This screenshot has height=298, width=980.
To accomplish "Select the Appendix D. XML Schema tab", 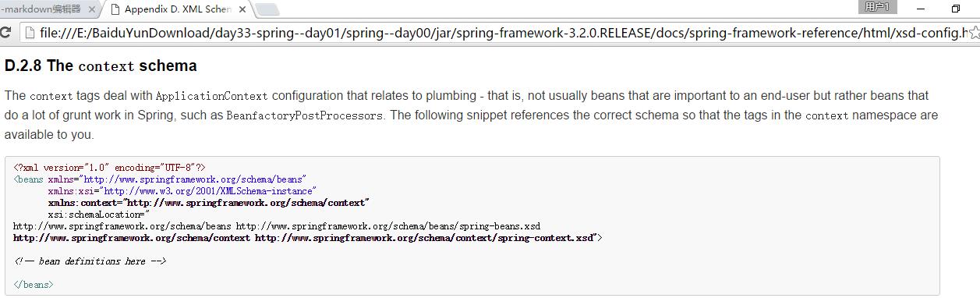I will [x=178, y=9].
